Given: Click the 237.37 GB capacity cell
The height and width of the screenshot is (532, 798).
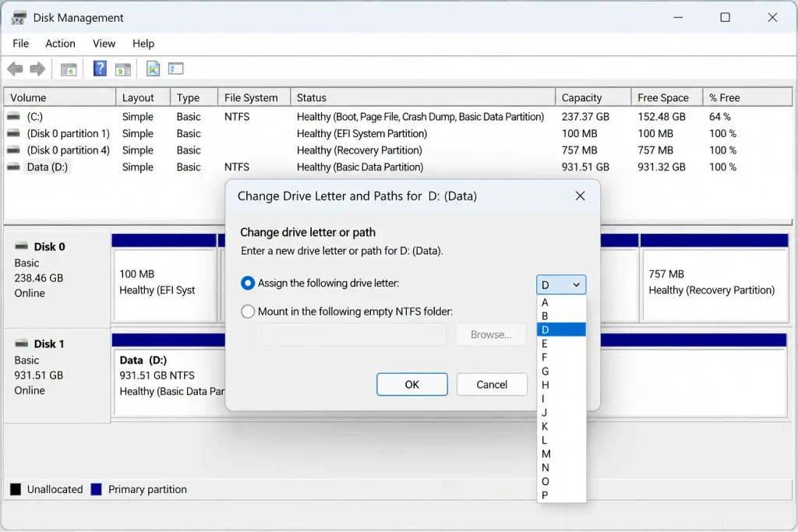Looking at the screenshot, I should [585, 117].
